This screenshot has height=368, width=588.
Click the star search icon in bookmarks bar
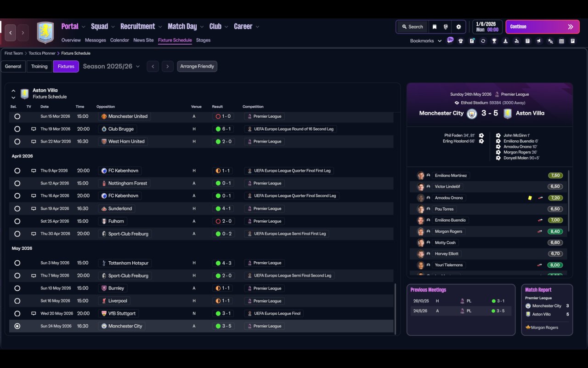(550, 41)
